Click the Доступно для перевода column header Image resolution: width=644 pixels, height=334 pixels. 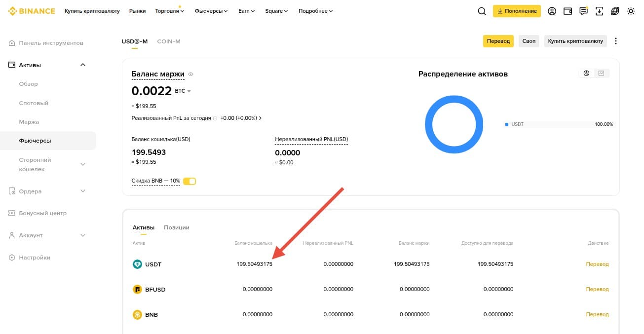(x=487, y=243)
